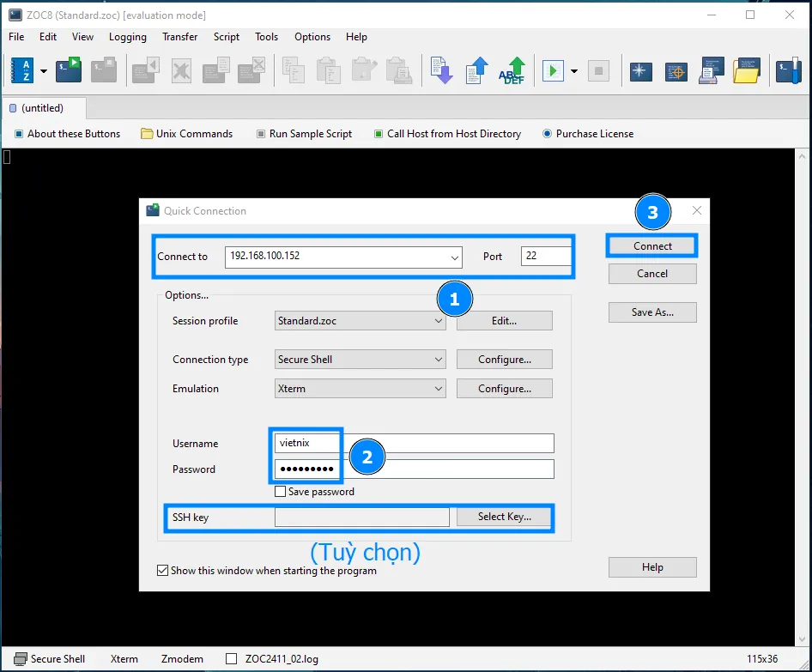The height and width of the screenshot is (672, 812).
Task: Click the grayed paste clipboard icon
Action: [x=329, y=70]
